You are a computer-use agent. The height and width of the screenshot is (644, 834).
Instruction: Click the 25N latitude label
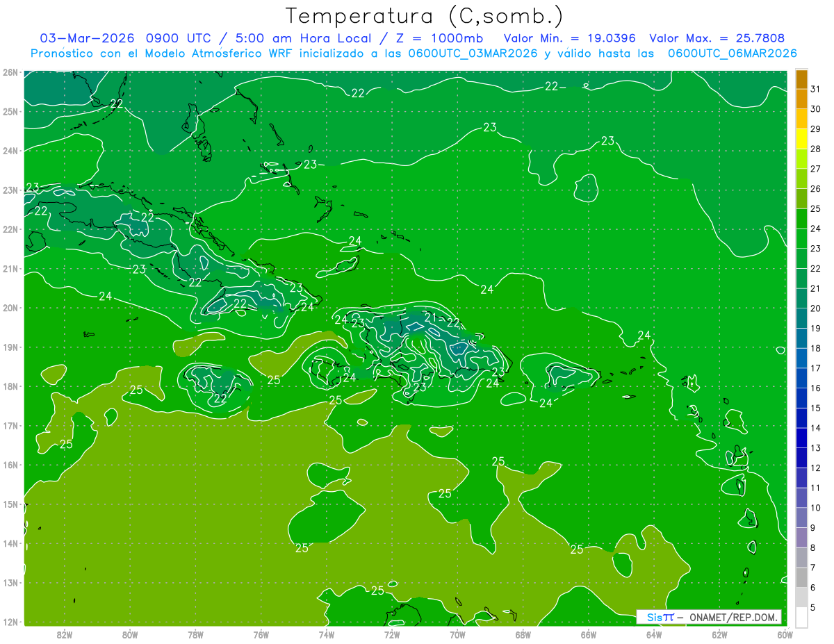[x=10, y=112]
